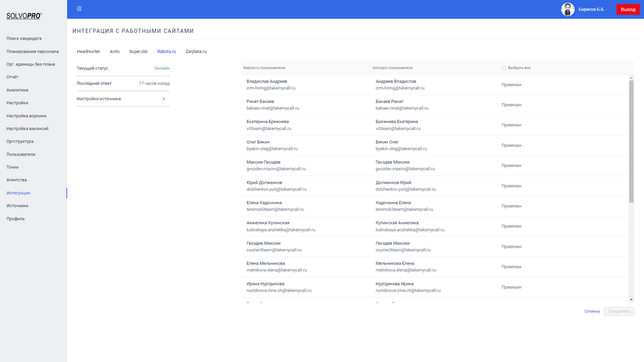Select Solvopro user Андреев Владислав
644x362 pixels.
[x=396, y=82]
